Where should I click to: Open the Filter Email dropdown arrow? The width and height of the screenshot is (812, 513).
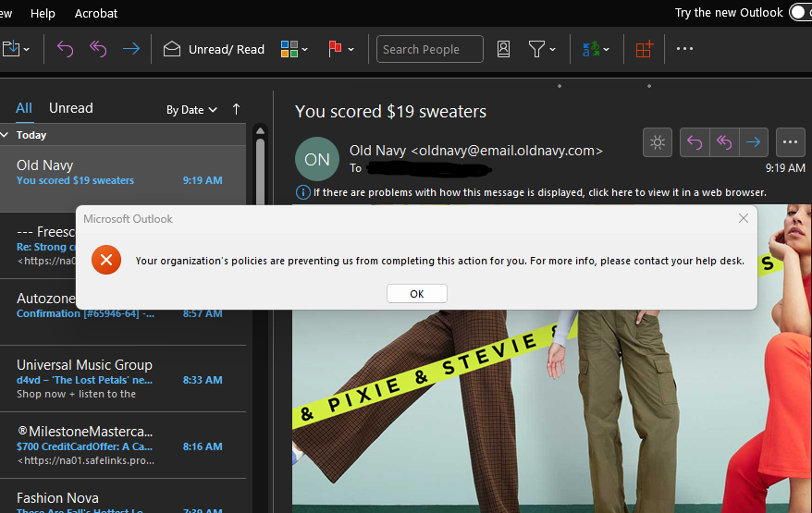click(x=552, y=50)
